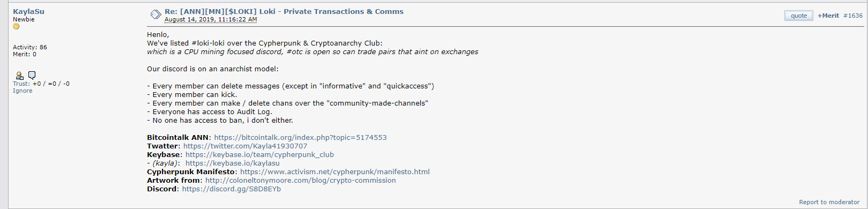Open the thread title link Re: Loki
Image resolution: width=868 pixels, height=209 pixels.
pos(284,11)
